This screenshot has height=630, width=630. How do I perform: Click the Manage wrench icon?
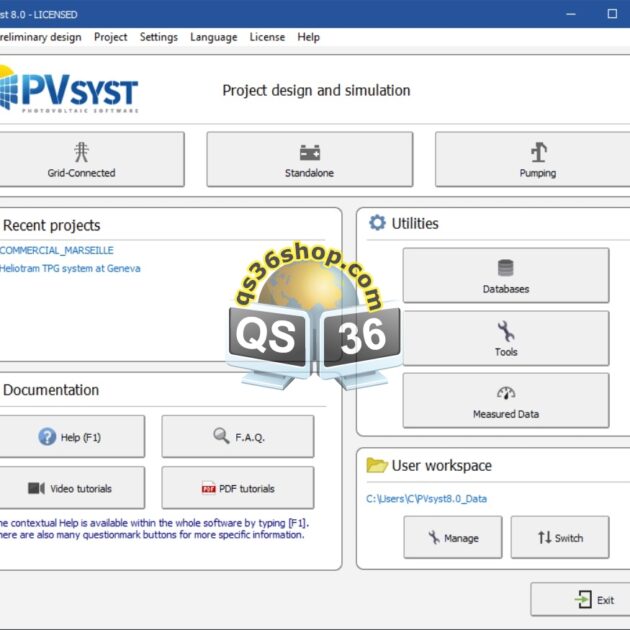point(434,537)
